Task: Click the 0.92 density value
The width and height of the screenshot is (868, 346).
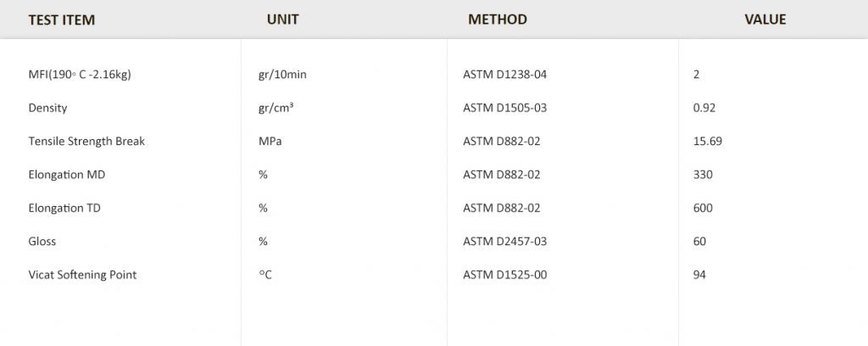Action: pyautogui.click(x=704, y=108)
